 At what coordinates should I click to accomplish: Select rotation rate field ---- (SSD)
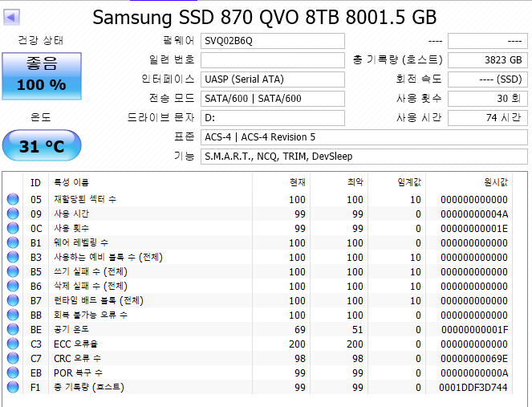click(488, 79)
